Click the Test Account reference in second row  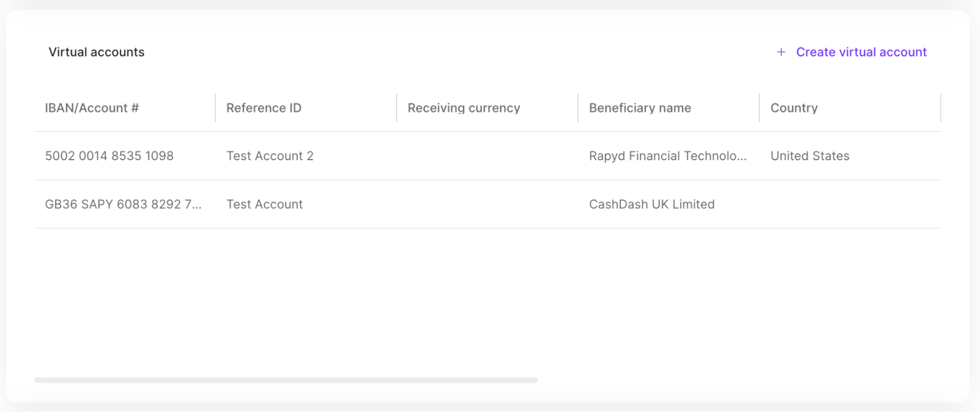pos(264,204)
